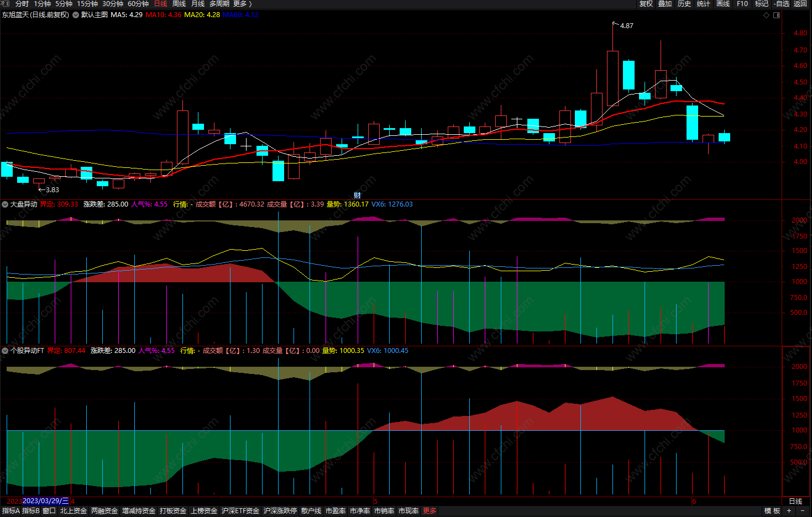This screenshot has width=812, height=517.
Task: Click the MA10: 4.36 value
Action: pos(163,15)
